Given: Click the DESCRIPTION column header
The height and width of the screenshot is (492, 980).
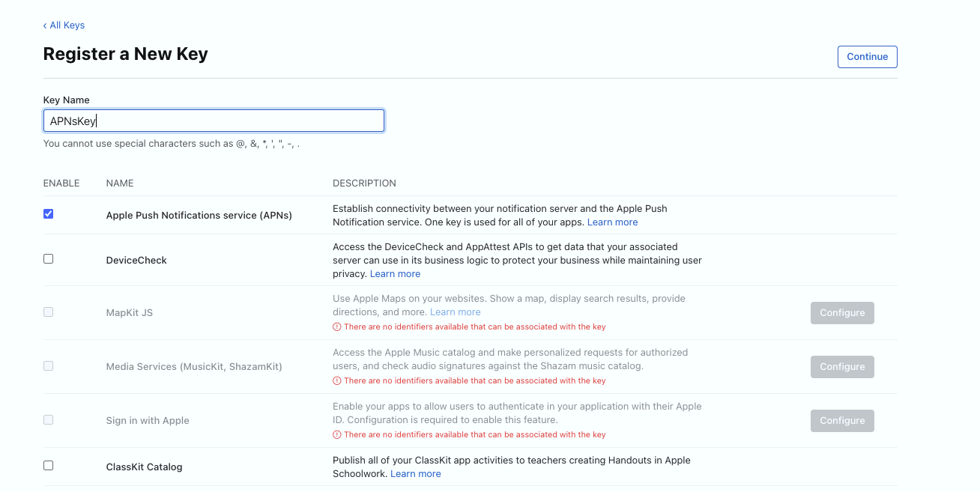Looking at the screenshot, I should 364,183.
